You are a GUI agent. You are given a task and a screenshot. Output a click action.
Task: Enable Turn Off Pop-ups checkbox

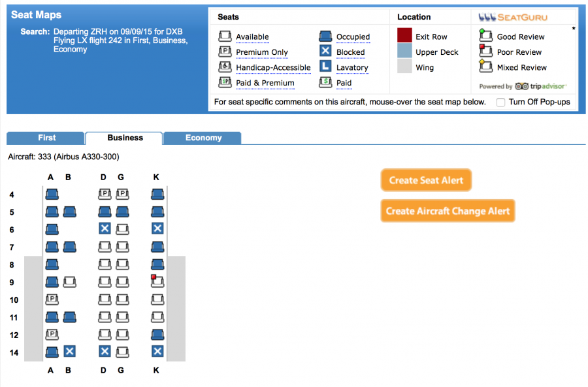(500, 102)
